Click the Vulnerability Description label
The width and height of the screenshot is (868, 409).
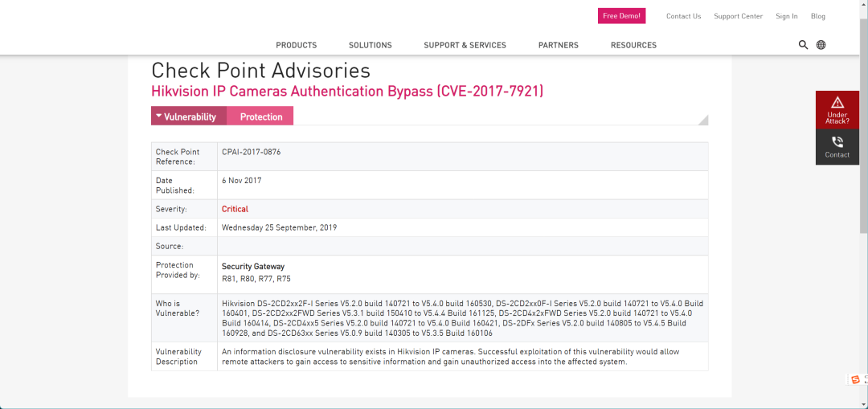(x=178, y=357)
